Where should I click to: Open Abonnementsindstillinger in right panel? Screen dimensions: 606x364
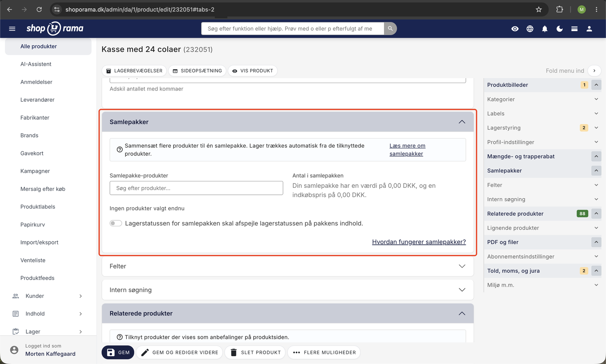(520, 256)
